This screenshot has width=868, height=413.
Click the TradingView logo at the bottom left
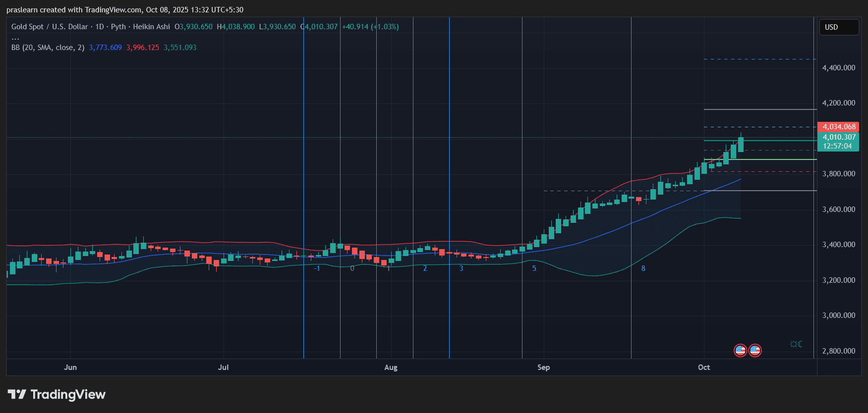point(57,395)
